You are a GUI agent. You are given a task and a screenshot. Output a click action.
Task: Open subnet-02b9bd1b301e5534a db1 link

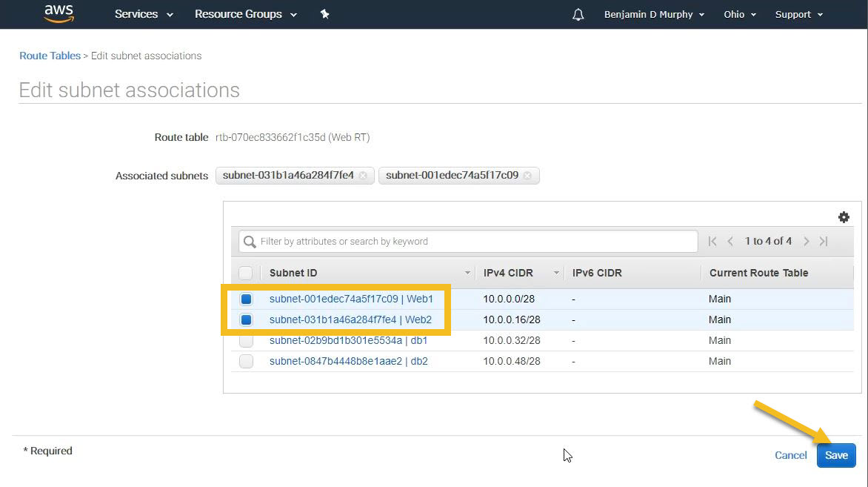point(348,341)
